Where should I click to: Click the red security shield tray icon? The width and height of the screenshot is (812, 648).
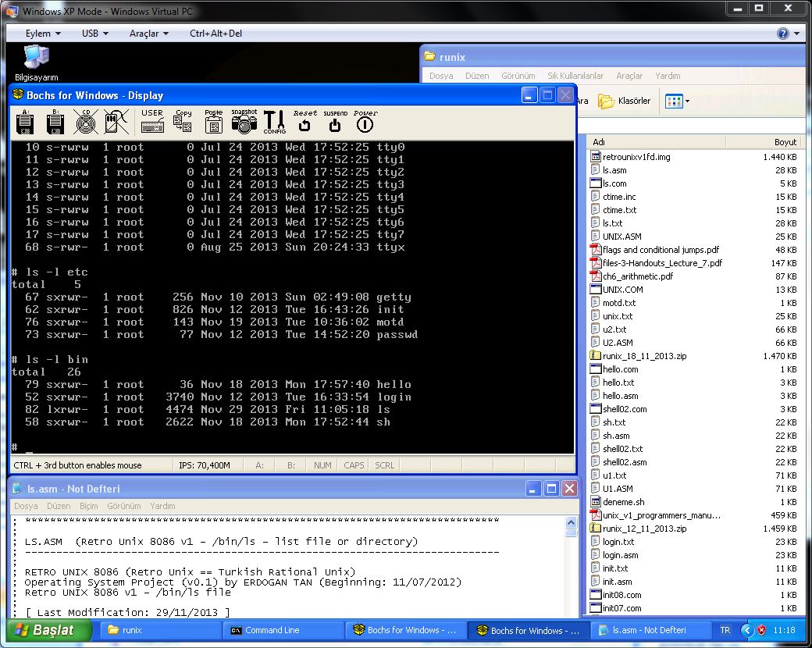pyautogui.click(x=761, y=630)
